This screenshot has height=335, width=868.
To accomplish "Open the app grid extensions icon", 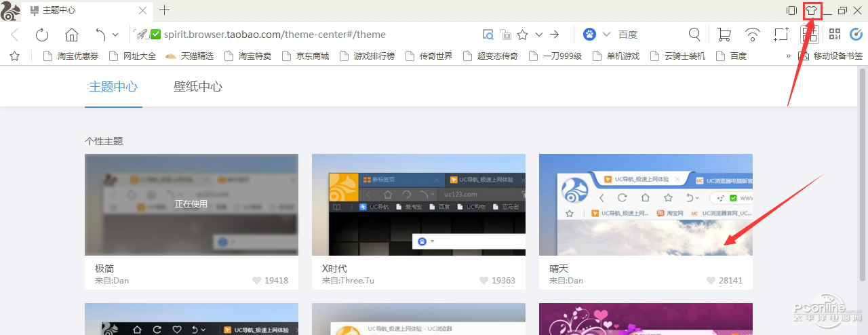I will coord(809,35).
